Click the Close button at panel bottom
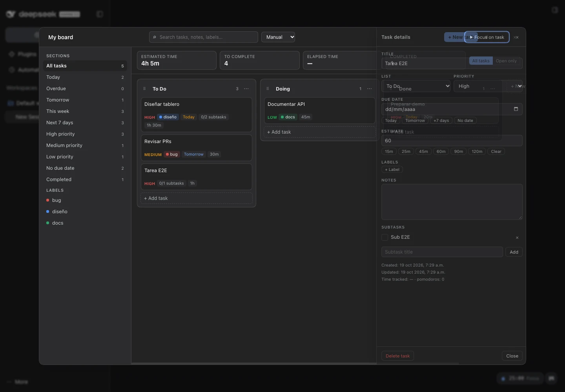565x392 pixels. pos(512,356)
